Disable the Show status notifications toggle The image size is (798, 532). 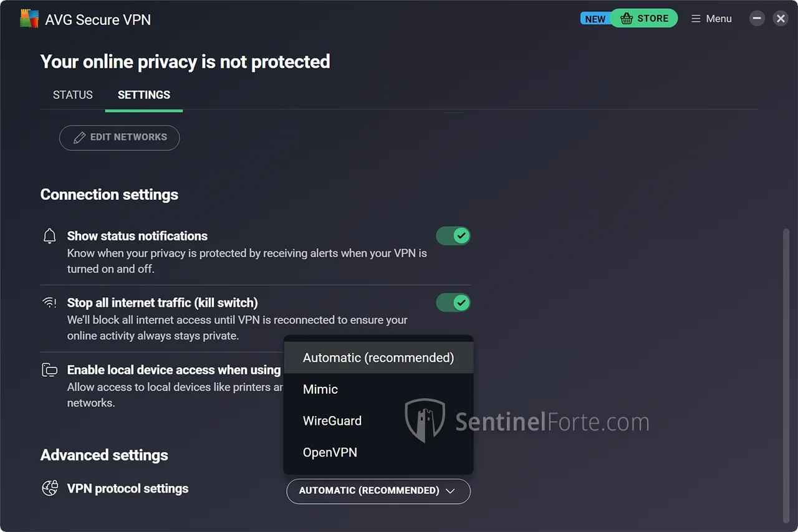(x=453, y=236)
